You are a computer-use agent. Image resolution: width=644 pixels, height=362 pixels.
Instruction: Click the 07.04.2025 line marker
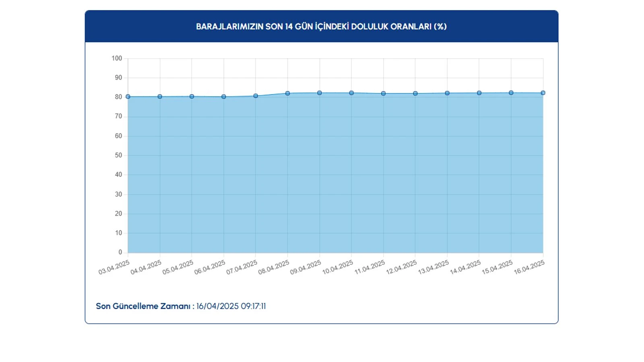click(256, 96)
